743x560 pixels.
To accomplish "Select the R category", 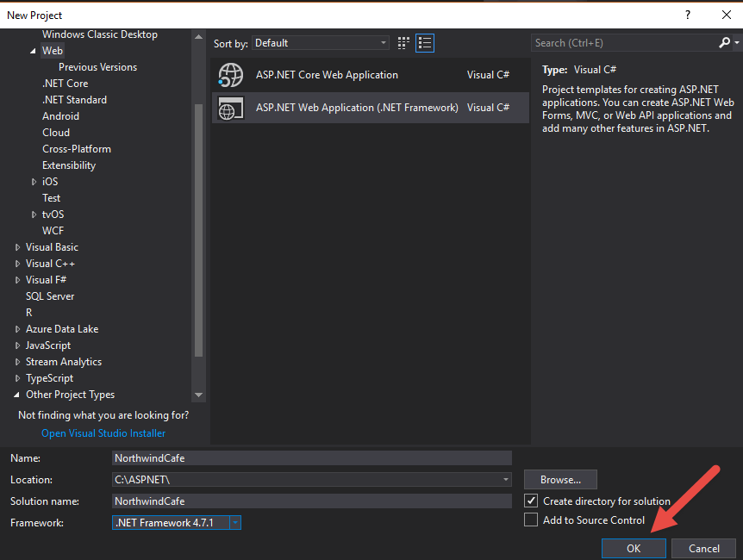I will [x=29, y=313].
